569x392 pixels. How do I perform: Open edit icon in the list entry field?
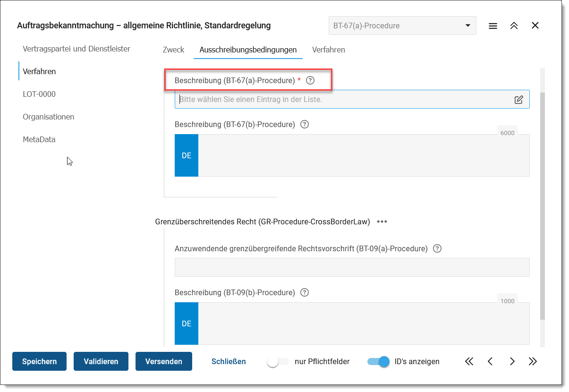518,100
